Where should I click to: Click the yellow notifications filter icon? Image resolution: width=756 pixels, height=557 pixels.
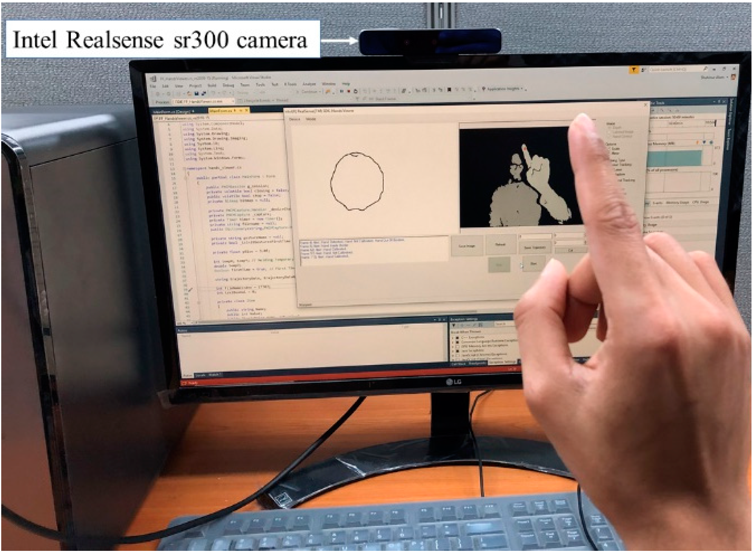(634, 70)
